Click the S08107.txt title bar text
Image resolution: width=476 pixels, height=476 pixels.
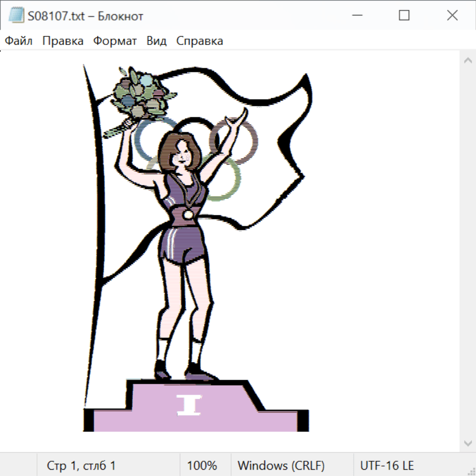click(x=86, y=16)
